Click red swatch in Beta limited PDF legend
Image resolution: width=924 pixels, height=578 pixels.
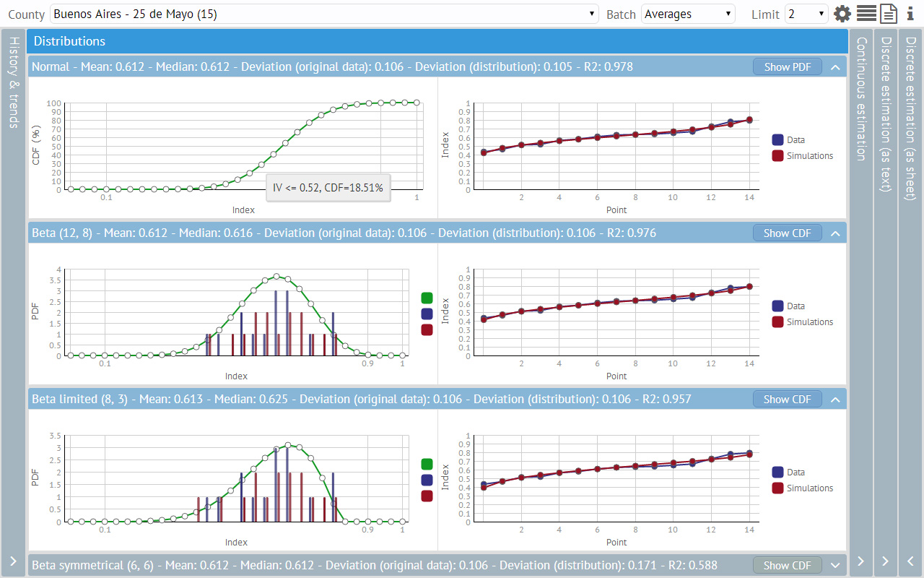click(427, 496)
